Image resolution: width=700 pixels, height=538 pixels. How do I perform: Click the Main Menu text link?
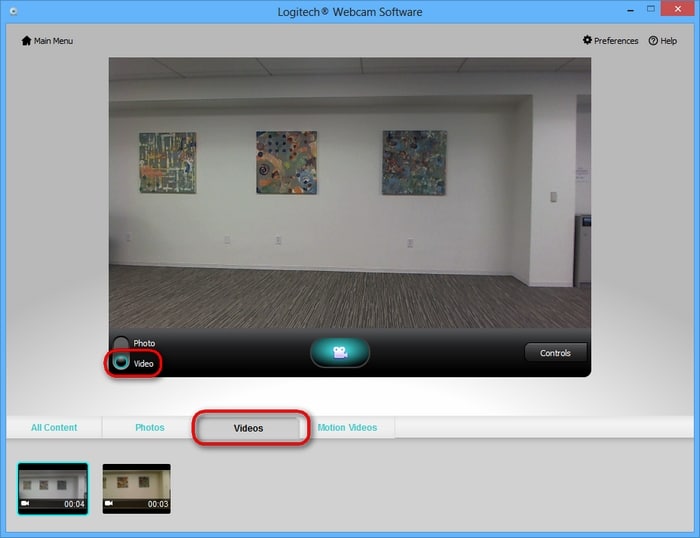[53, 41]
